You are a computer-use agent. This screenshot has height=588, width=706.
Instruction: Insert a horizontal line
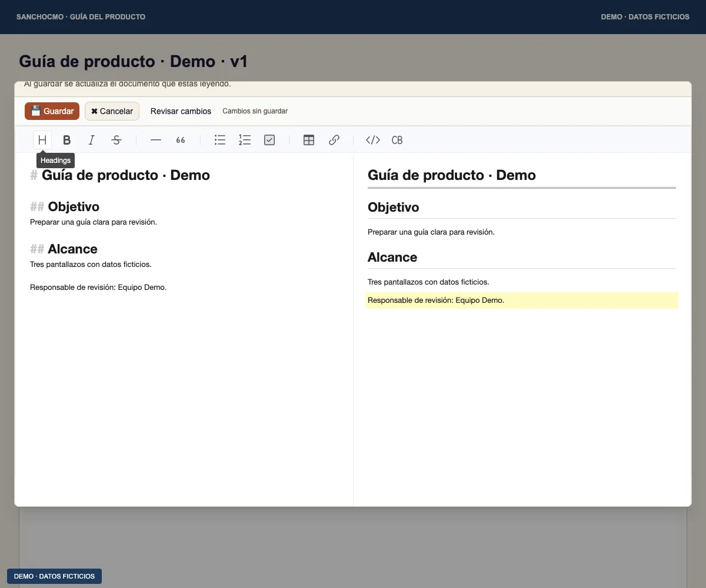coord(156,140)
